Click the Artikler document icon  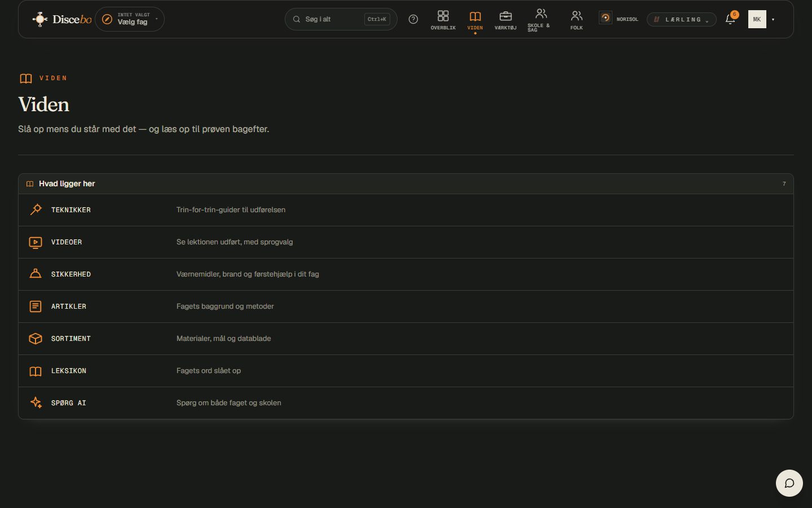coord(36,306)
